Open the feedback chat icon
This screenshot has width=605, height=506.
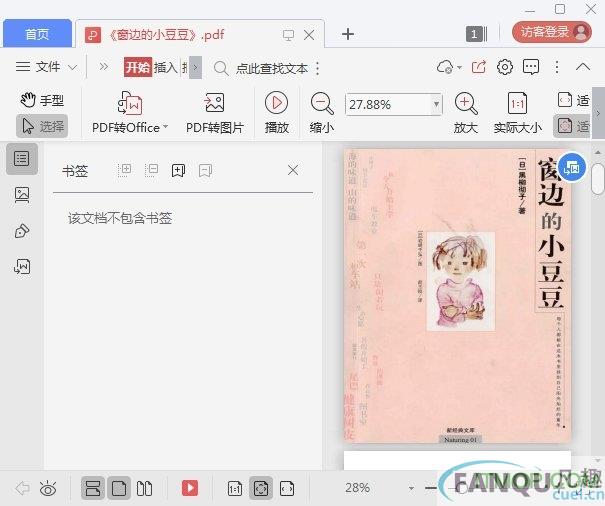531,67
